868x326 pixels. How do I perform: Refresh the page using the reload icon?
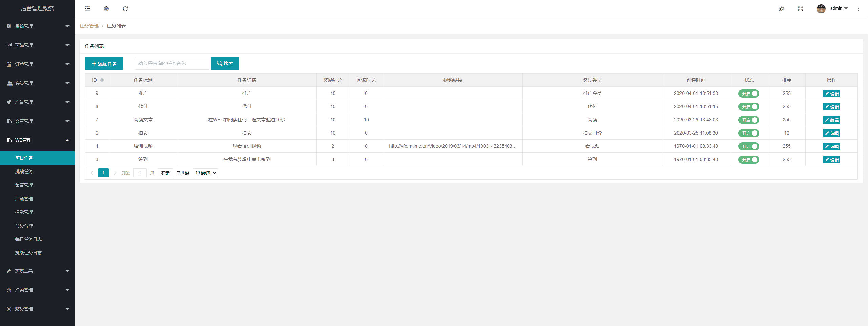click(125, 9)
